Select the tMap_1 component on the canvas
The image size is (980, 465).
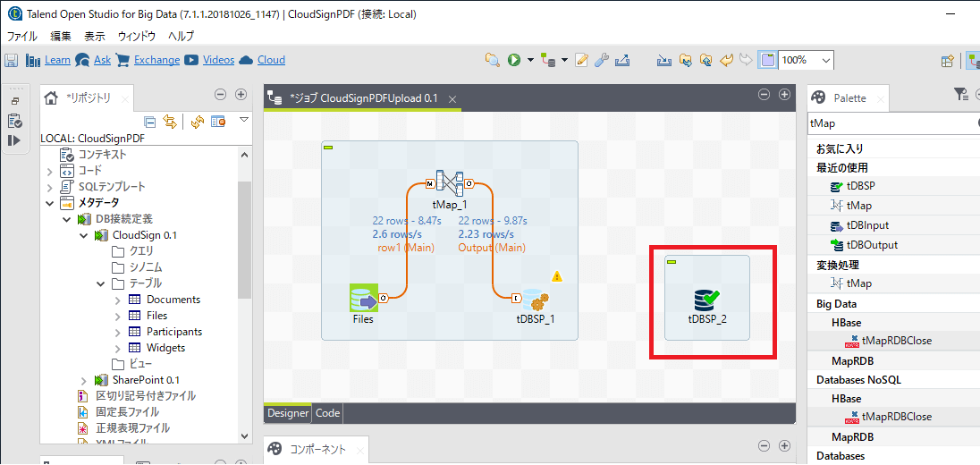coord(450,182)
